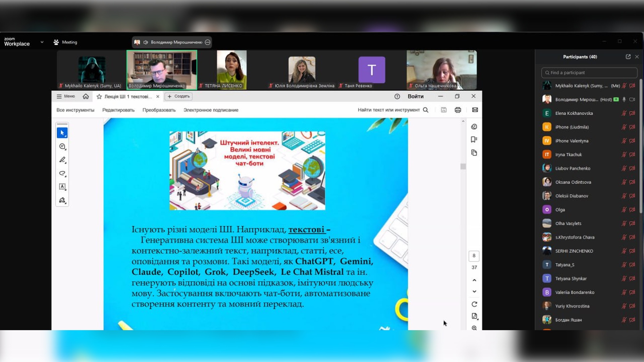The image size is (644, 362).
Task: Go to the home icon in Acrobat
Action: pos(86,96)
